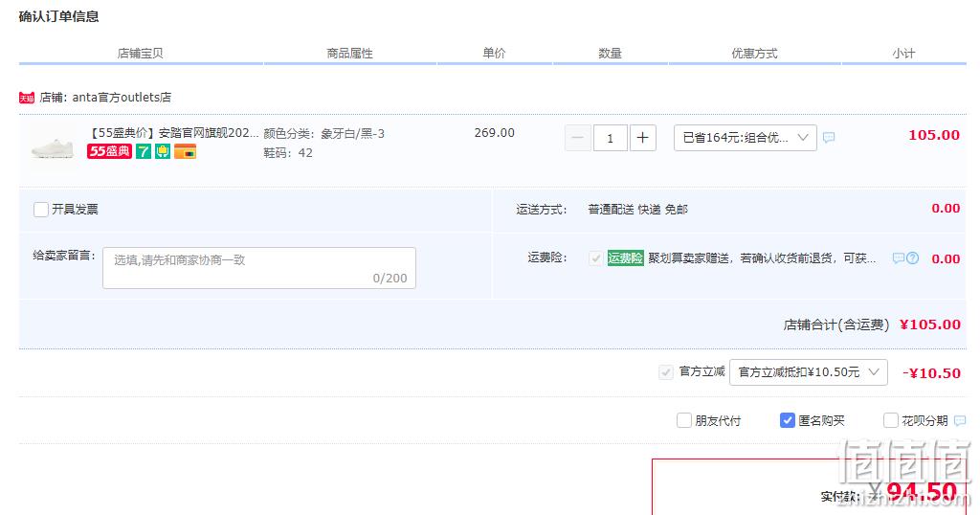Click the quantity input field
Viewport: 980px width, 515px height.
[610, 138]
